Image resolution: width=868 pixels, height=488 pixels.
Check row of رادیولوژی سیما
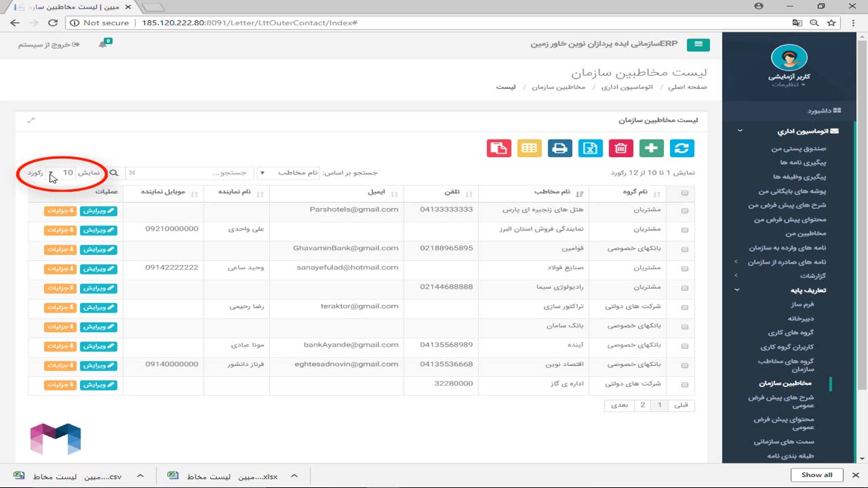click(684, 288)
